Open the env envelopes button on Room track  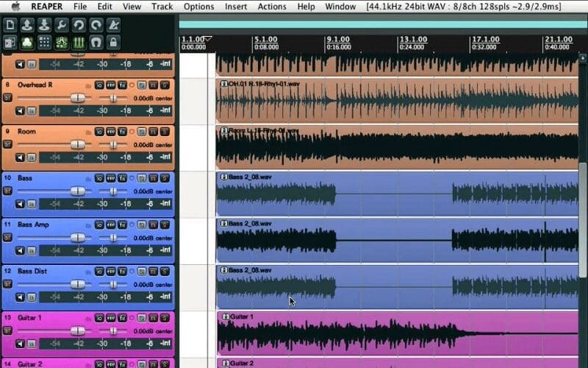(x=111, y=132)
